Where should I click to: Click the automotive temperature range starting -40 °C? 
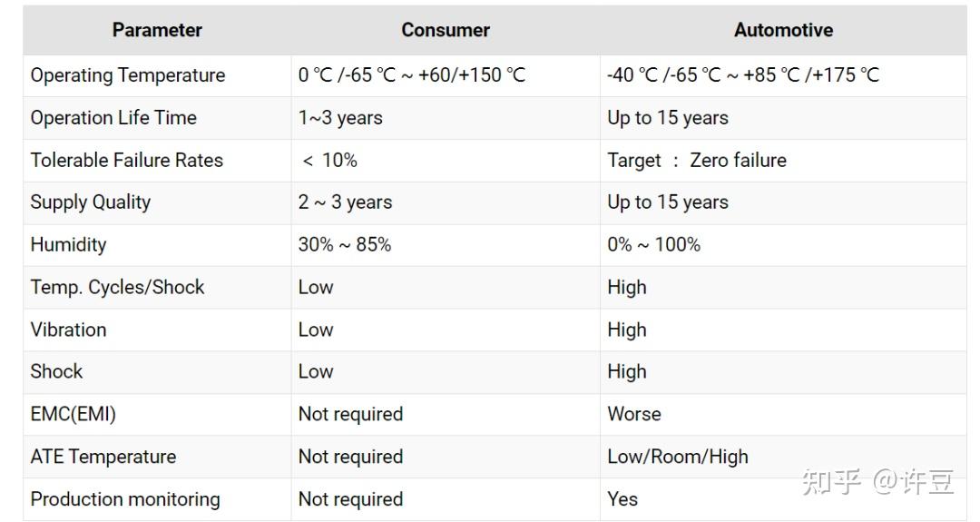pyautogui.click(x=743, y=75)
